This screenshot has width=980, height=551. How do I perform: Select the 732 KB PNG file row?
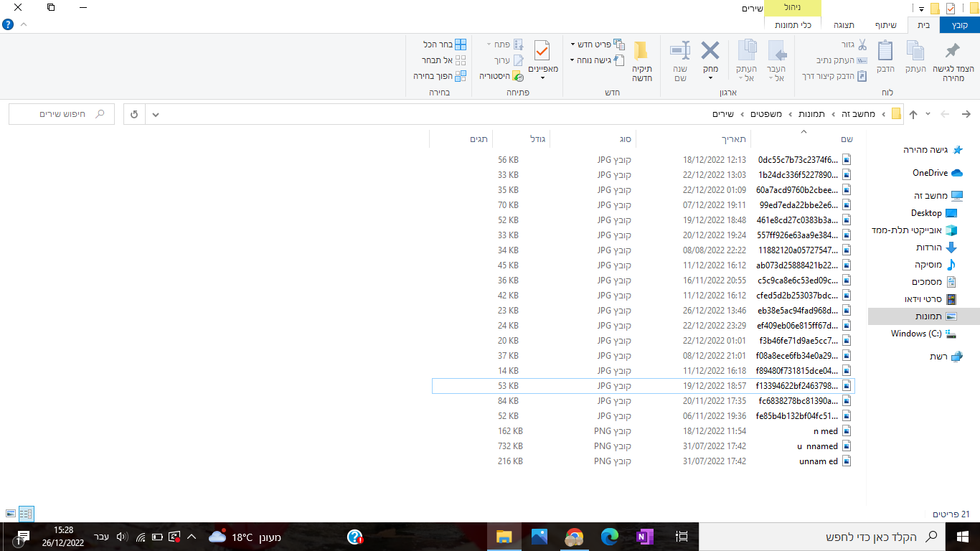[644, 446]
